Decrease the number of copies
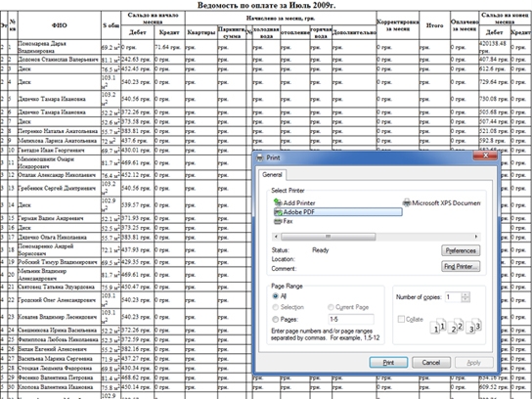Viewport: 532px width, 399px height. click(x=465, y=299)
